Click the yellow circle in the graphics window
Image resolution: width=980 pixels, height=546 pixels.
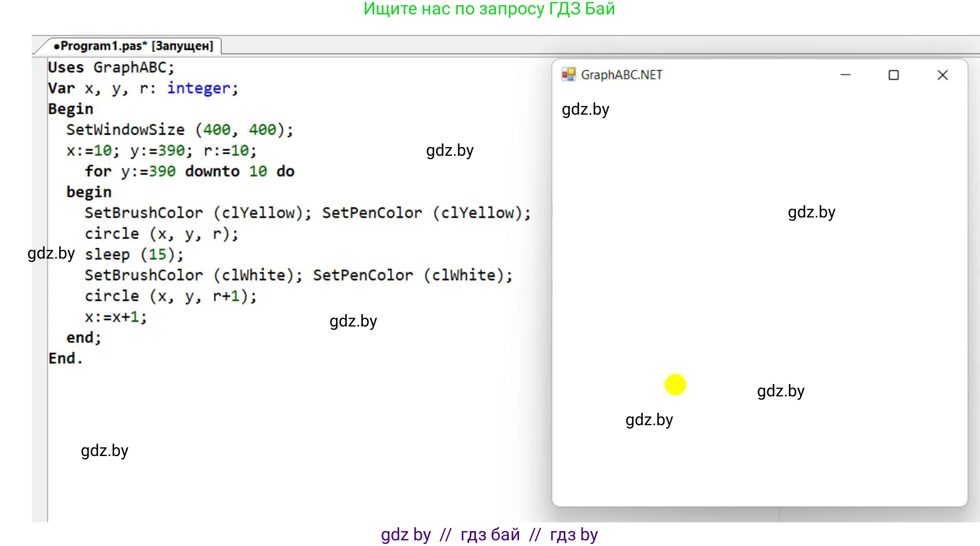(675, 385)
